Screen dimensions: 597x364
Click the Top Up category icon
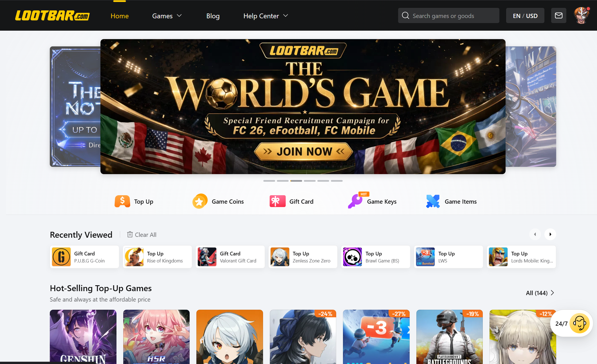pos(122,201)
